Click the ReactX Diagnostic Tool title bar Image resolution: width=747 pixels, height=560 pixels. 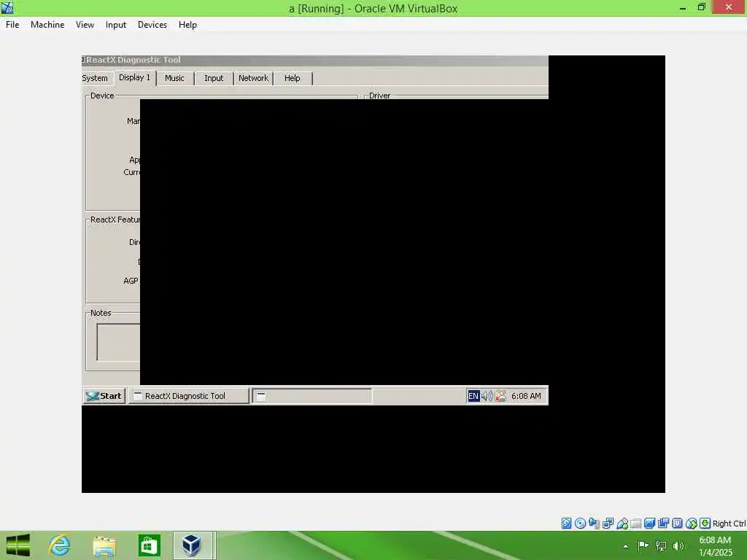(315, 60)
